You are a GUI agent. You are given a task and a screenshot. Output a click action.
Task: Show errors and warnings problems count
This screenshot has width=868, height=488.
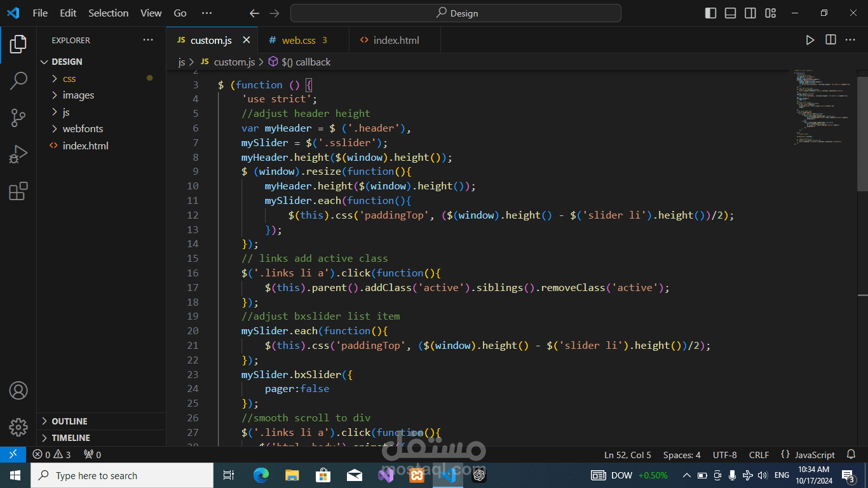pos(51,455)
